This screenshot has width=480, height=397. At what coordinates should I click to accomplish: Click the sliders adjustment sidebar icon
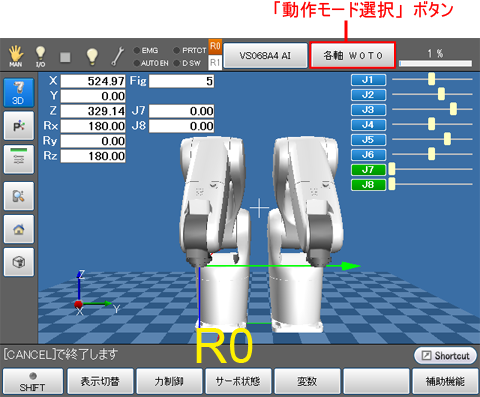[x=19, y=159]
